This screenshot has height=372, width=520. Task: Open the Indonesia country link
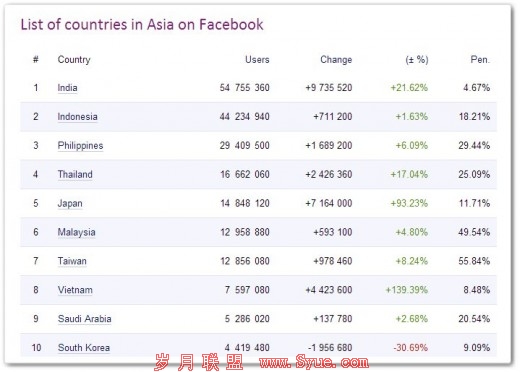77,117
